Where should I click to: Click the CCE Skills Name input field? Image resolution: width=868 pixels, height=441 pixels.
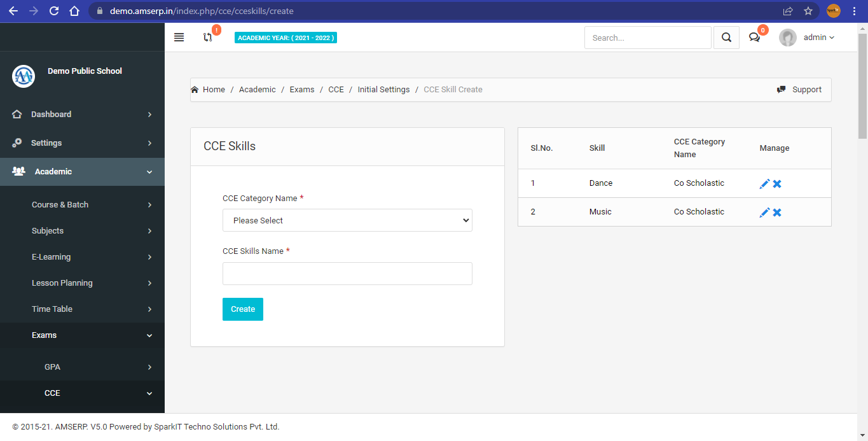347,273
